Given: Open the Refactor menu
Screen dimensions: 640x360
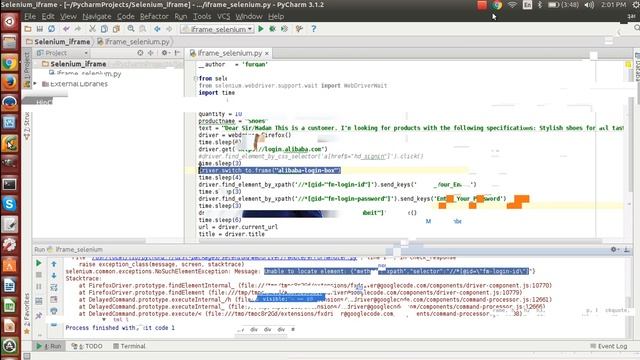Looking at the screenshot, I should 154,16.
